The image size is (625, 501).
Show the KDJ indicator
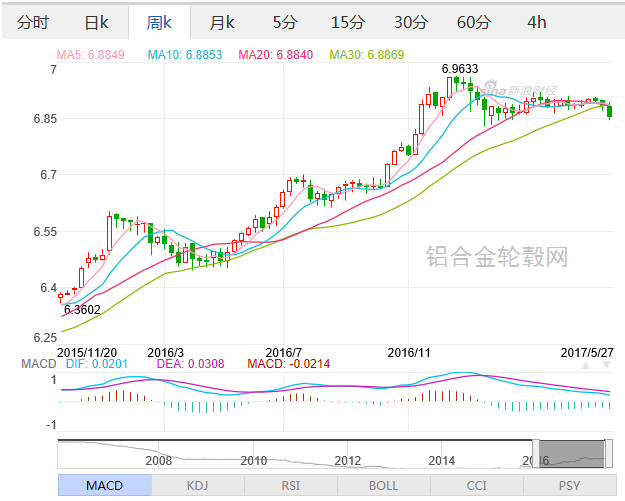point(198,485)
